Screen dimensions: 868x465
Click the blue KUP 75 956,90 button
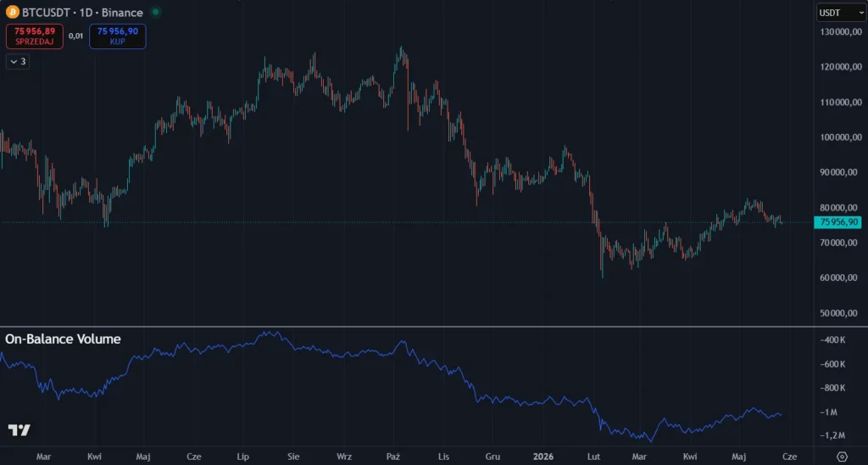(x=117, y=36)
